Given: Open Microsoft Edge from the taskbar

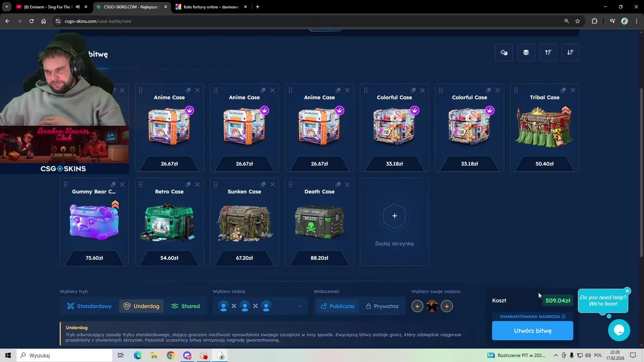Looking at the screenshot, I should (137, 355).
